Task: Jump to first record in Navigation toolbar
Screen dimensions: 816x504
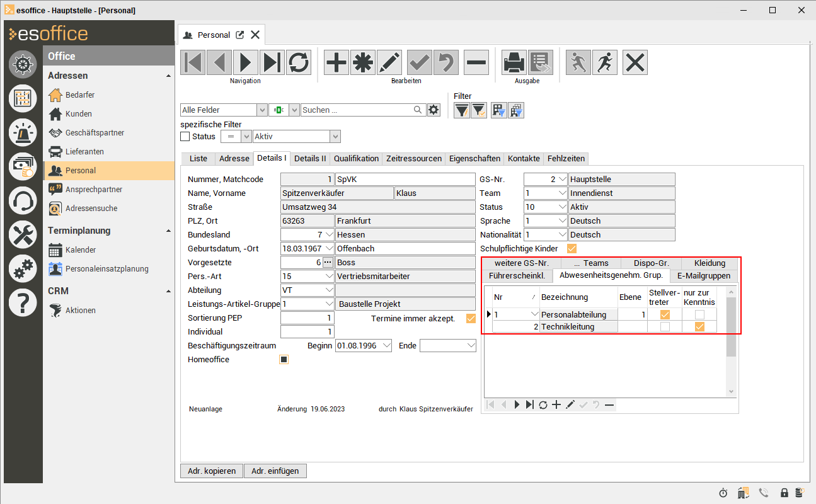Action: click(193, 62)
